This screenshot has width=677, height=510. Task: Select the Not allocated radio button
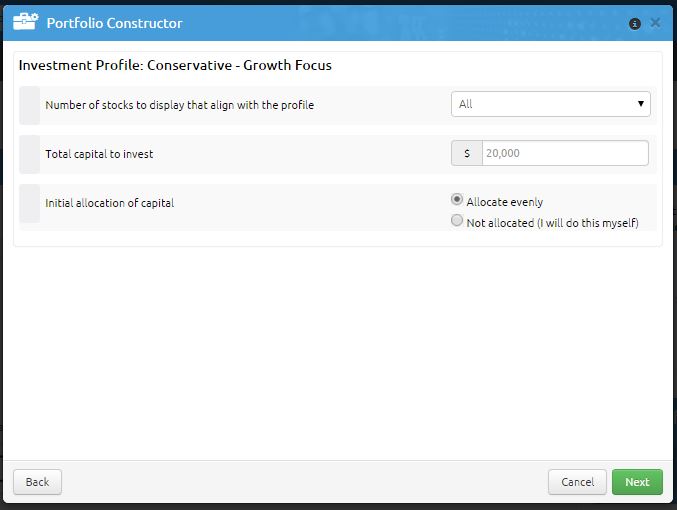point(456,221)
